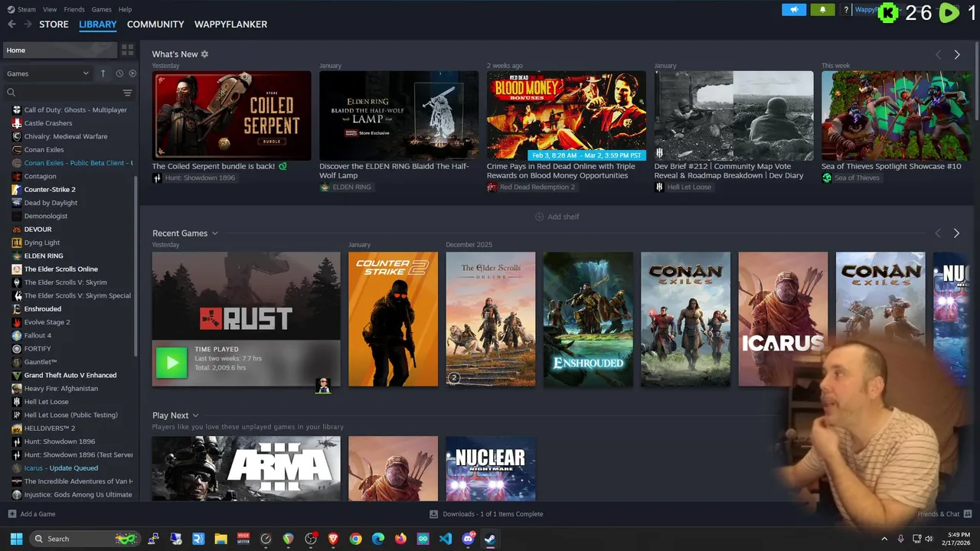Click the Windows Start button

tap(16, 539)
